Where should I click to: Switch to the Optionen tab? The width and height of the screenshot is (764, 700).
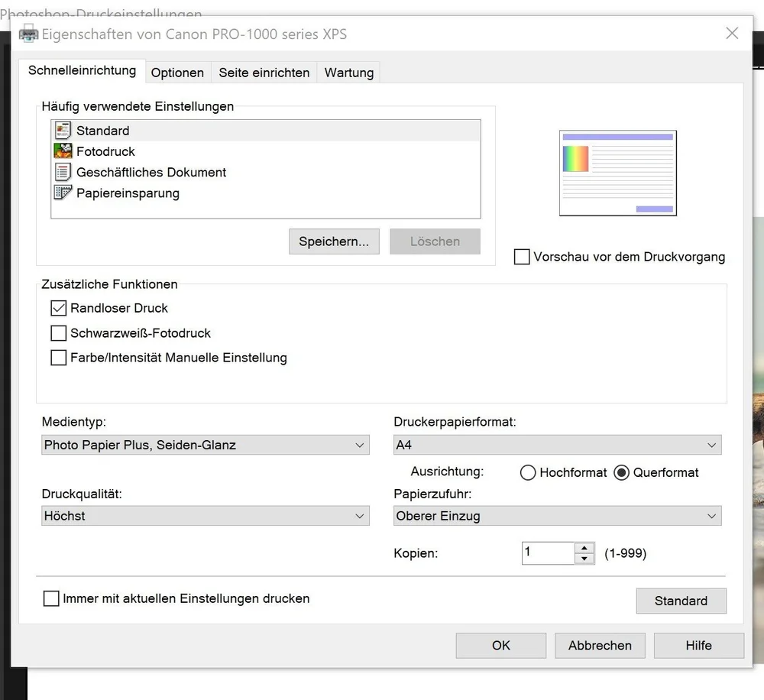pyautogui.click(x=177, y=73)
